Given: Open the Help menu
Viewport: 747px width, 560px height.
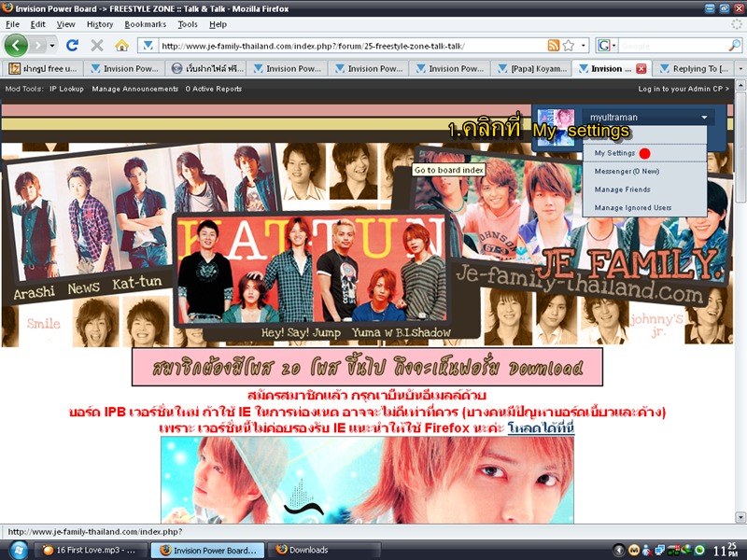Looking at the screenshot, I should [x=218, y=24].
